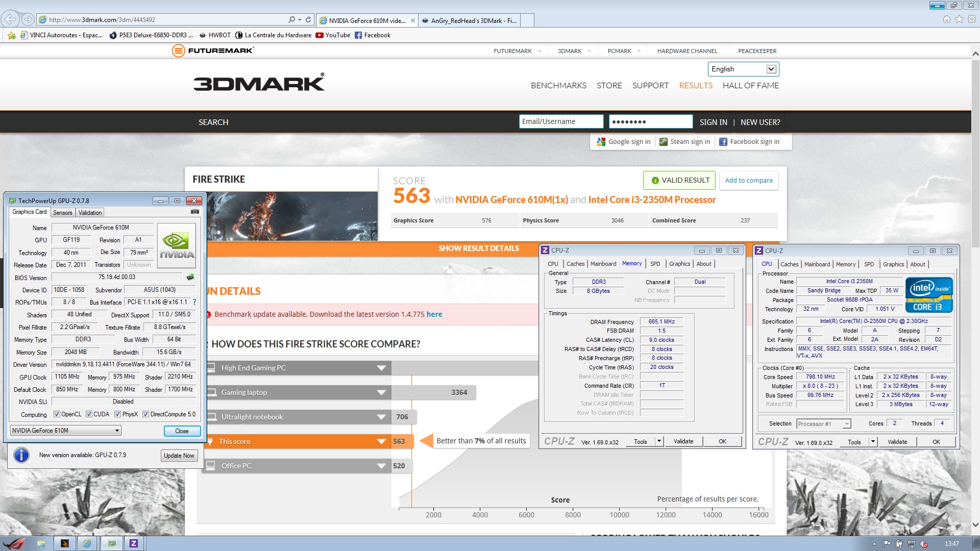Screen dimensions: 980x551
Task: Toggle CUDA checkbox in GPU-Z
Action: pyautogui.click(x=89, y=414)
